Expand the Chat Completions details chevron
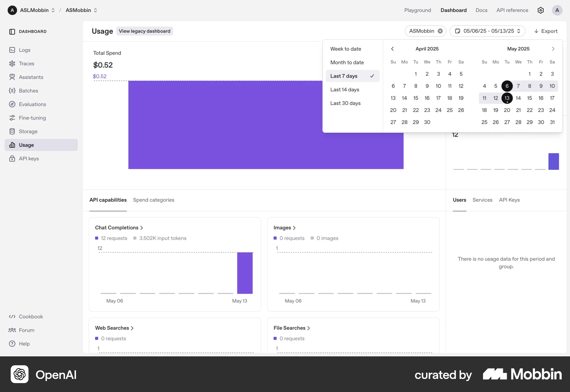The width and height of the screenshot is (570, 392). [x=142, y=228]
